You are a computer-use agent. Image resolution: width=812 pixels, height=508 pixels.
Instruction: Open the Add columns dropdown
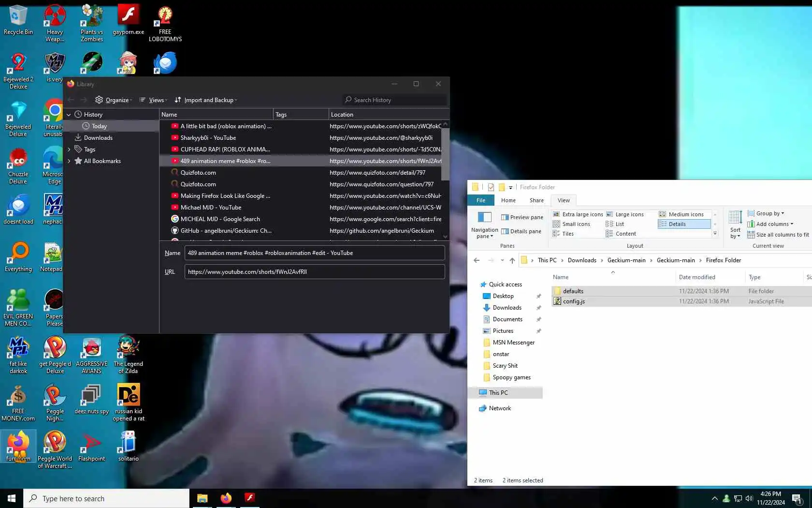[770, 224]
